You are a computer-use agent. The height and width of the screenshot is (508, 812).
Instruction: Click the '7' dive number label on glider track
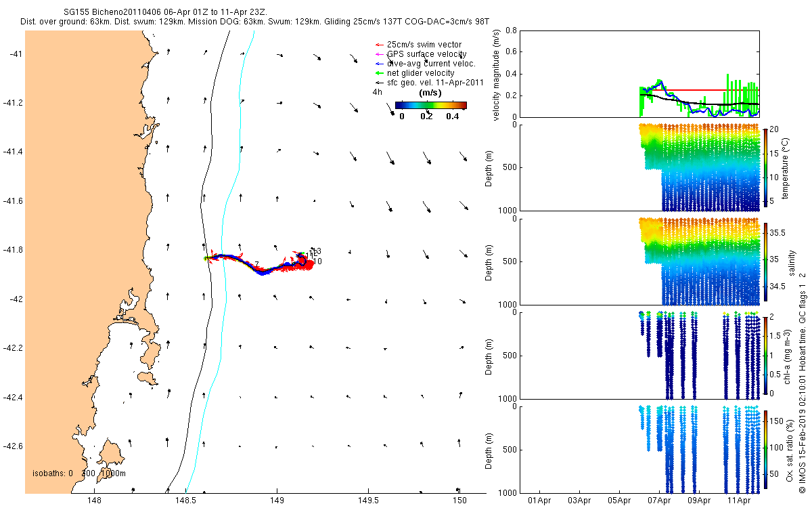[x=256, y=264]
